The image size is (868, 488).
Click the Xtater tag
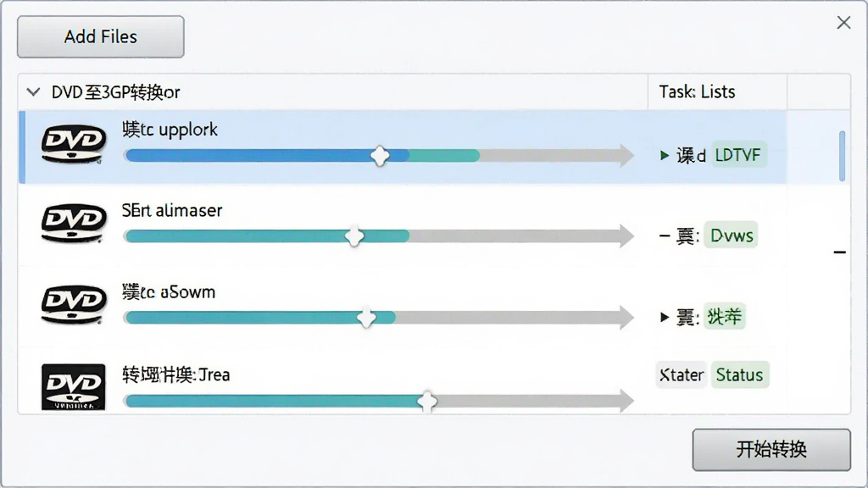(682, 375)
